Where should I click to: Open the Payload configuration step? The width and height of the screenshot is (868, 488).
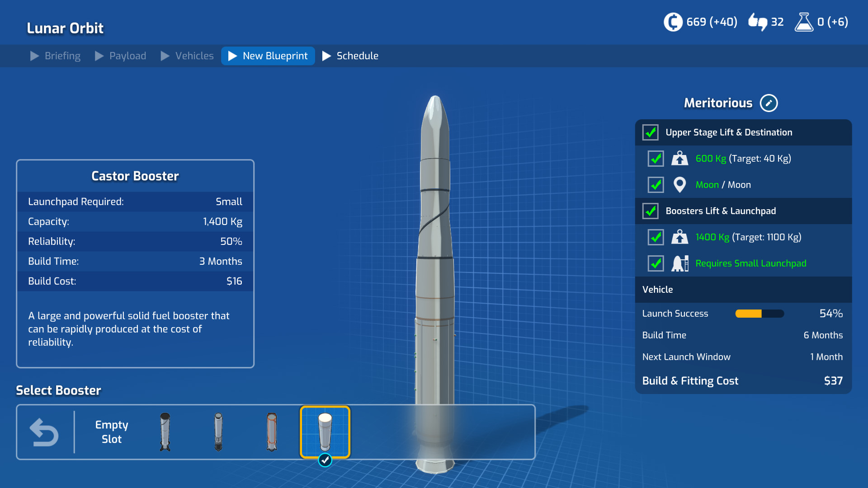click(x=127, y=56)
